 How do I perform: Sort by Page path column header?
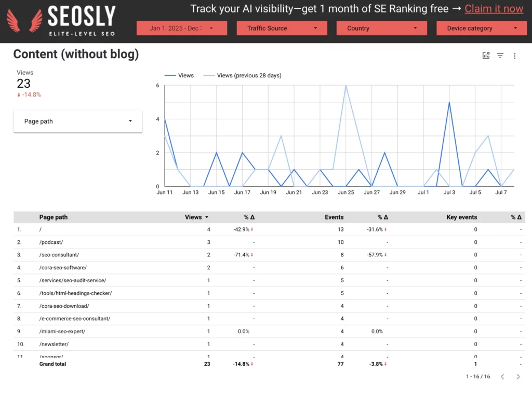coord(54,217)
